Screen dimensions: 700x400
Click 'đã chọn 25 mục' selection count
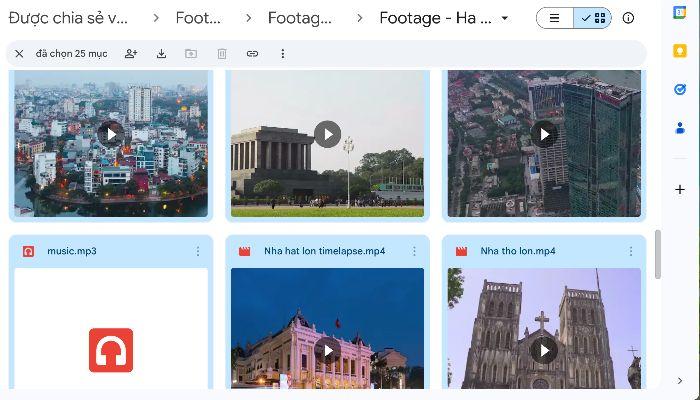71,54
